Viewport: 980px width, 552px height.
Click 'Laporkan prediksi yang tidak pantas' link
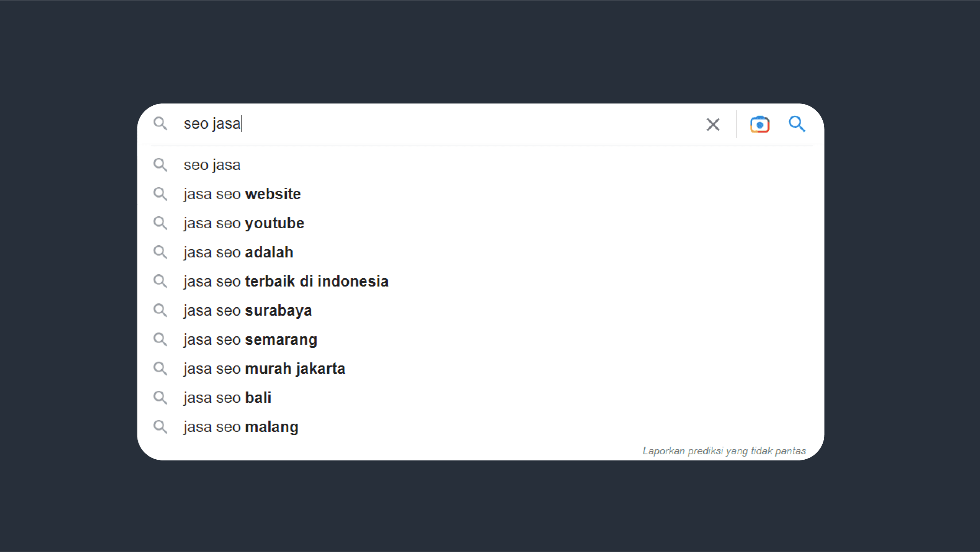[724, 451]
